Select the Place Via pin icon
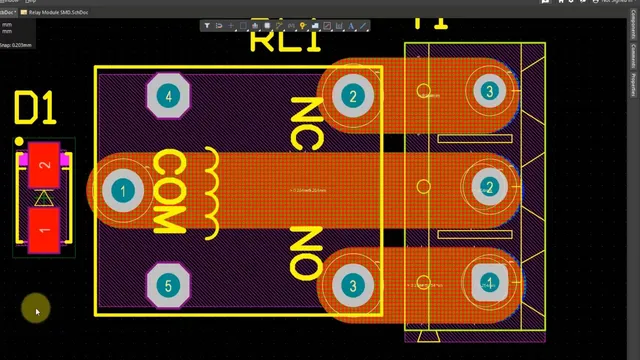Viewport: 640px width, 360px height. (303, 26)
